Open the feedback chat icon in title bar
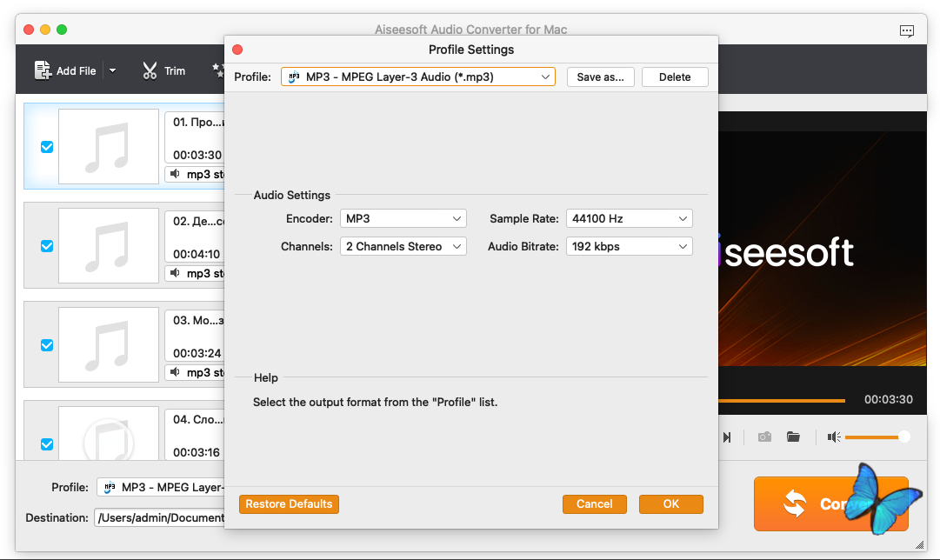Image resolution: width=940 pixels, height=560 pixels. 906,30
